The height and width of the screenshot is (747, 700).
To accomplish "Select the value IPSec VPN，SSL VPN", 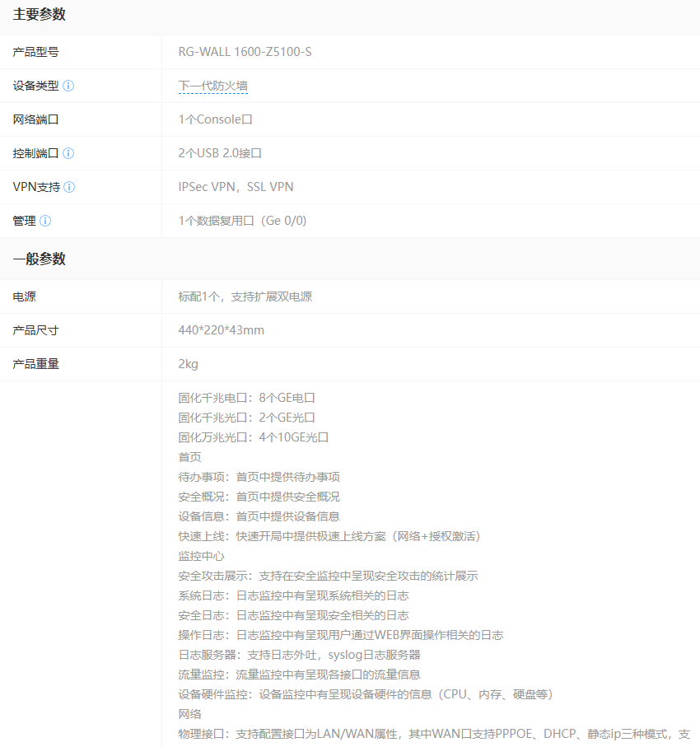I will 236,187.
